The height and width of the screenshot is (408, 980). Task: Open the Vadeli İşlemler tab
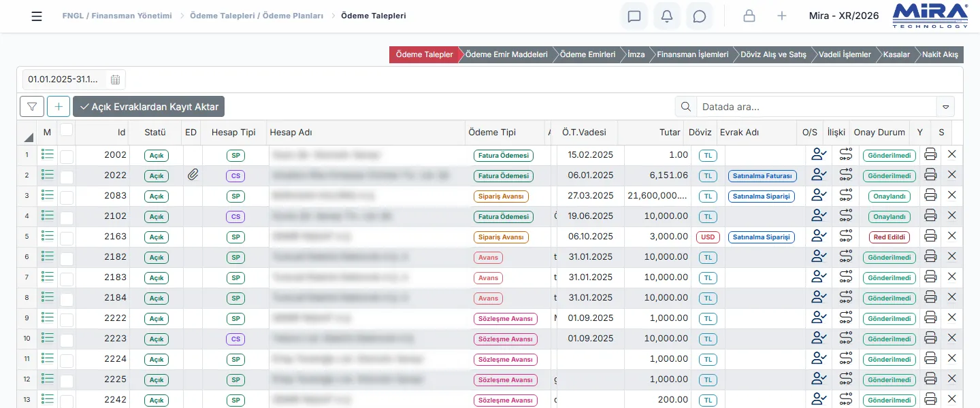[845, 54]
